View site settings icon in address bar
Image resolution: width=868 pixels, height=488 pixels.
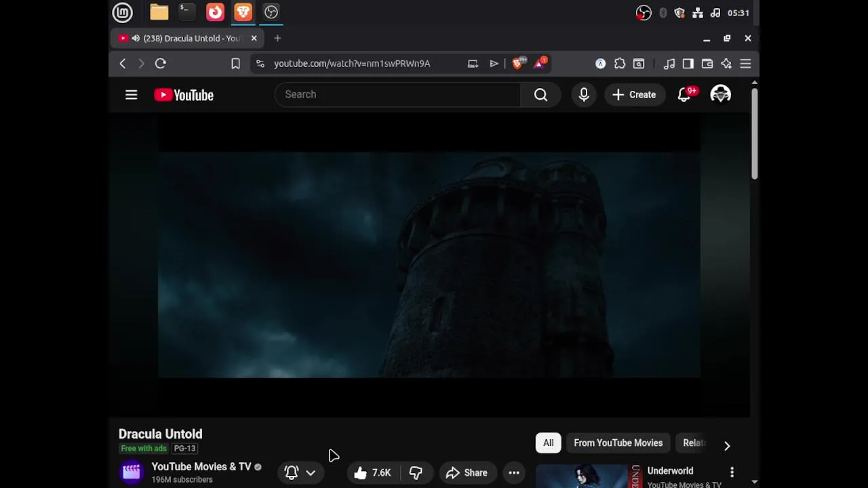pos(260,64)
